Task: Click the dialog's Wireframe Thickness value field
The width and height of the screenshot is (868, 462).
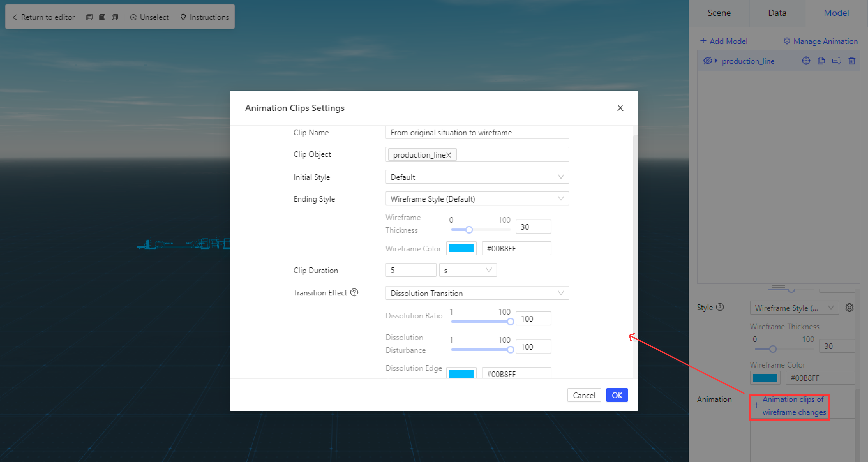Action: (x=533, y=227)
